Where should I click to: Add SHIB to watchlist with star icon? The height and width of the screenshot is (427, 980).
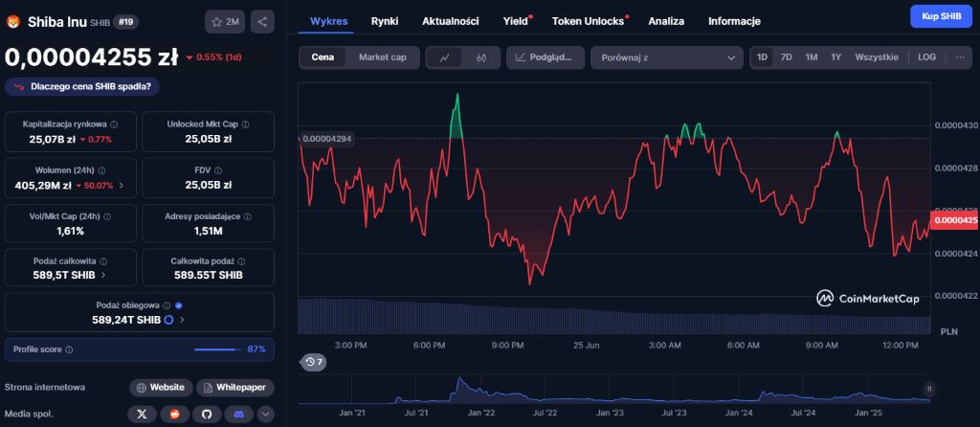225,22
